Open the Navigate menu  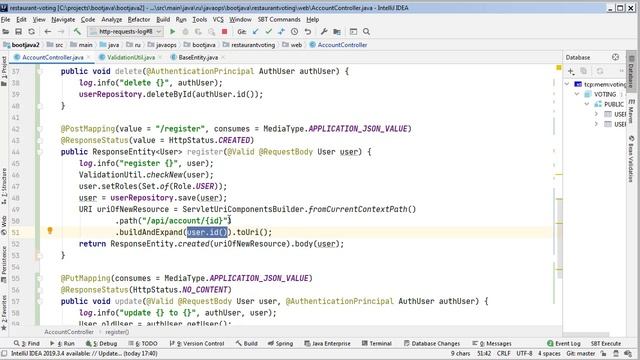click(x=63, y=19)
